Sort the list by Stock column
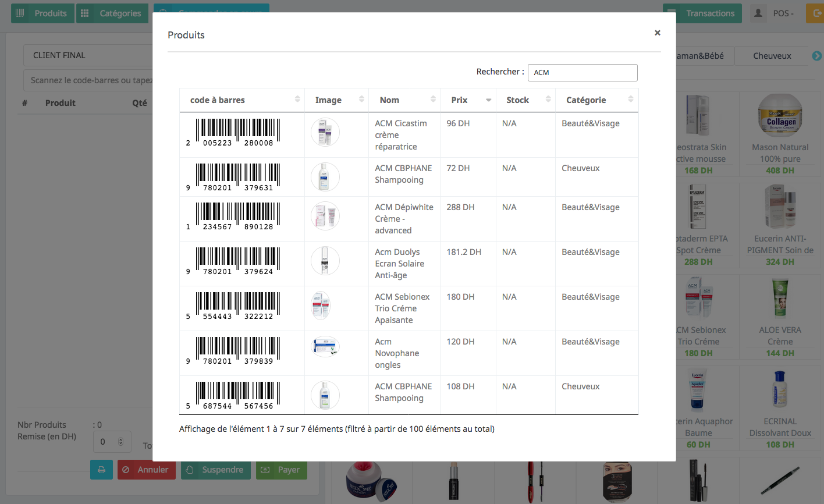Image resolution: width=824 pixels, height=504 pixels. pyautogui.click(x=525, y=100)
